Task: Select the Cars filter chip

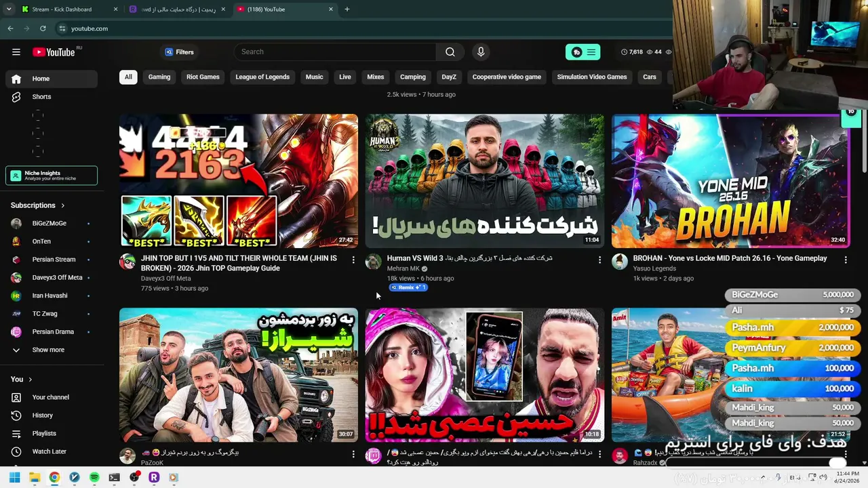Action: tap(650, 77)
